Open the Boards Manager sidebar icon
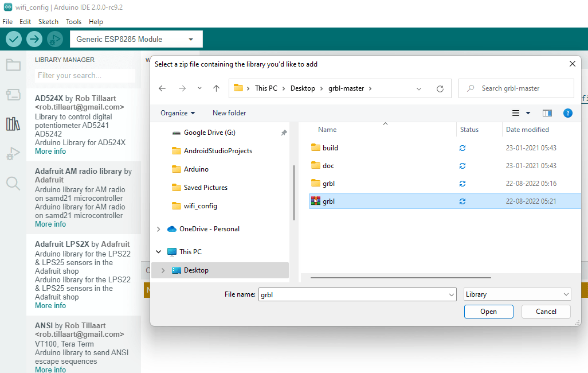The width and height of the screenshot is (588, 373). tap(13, 94)
